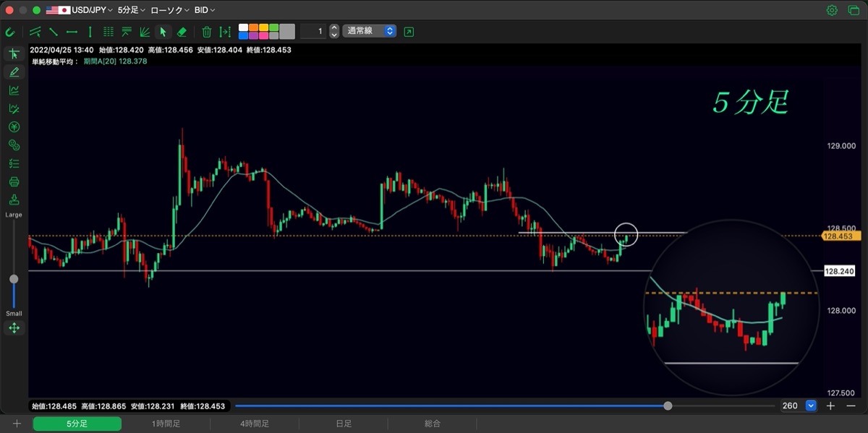
Task: Click the line width number field
Action: [x=313, y=31]
